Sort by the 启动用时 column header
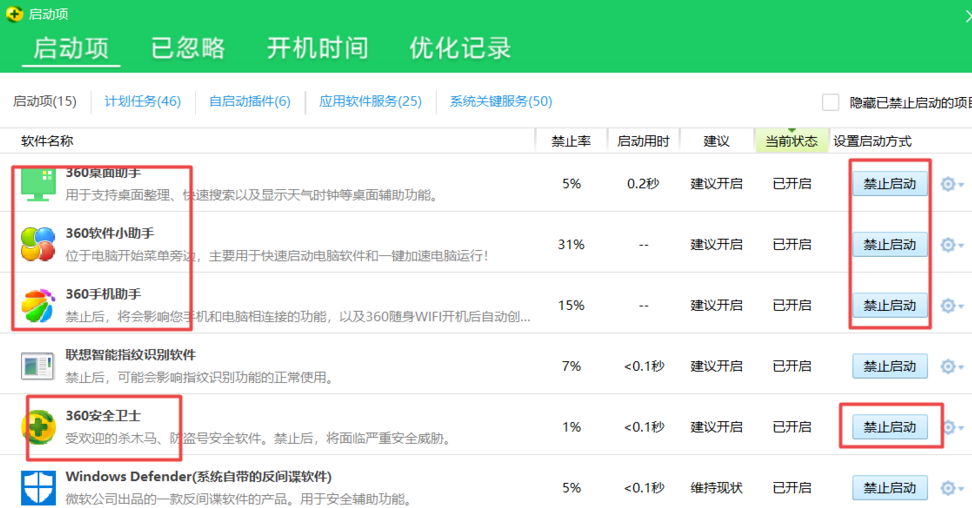Screen dimensions: 972x508 pos(643,141)
